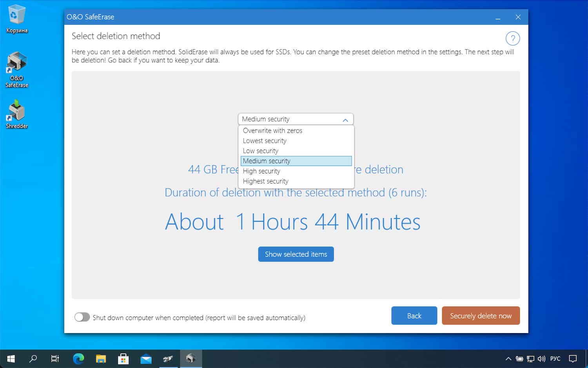Open the Mail app from taskbar
This screenshot has height=368, width=588.
tap(146, 359)
